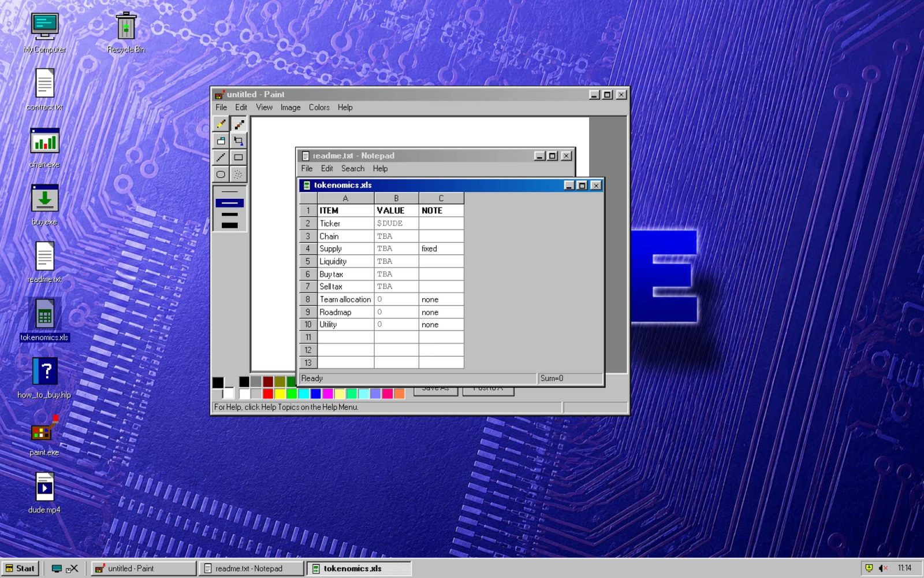Select the Brush tool in Paint
924x578 pixels.
pos(238,124)
